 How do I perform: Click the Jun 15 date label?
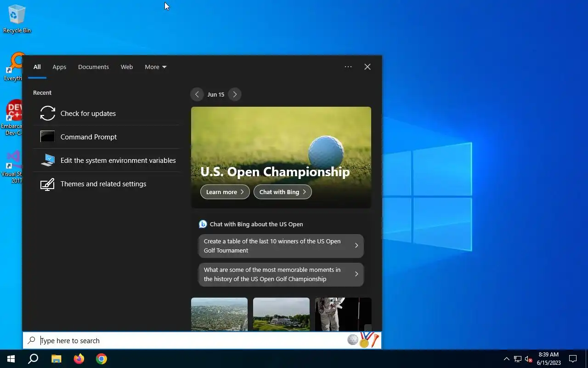coord(216,94)
